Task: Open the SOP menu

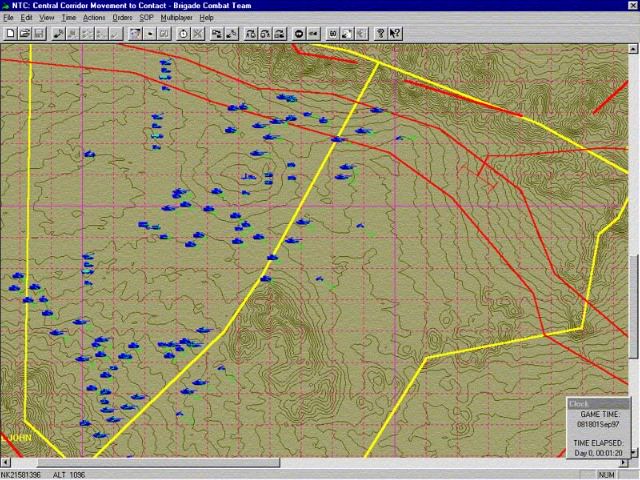Action: point(146,18)
